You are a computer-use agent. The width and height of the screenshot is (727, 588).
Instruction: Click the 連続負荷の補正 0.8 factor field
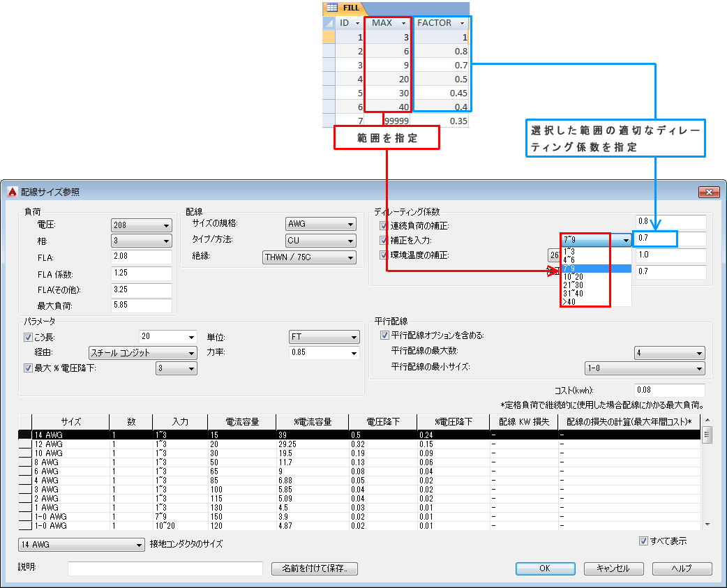[x=670, y=222]
